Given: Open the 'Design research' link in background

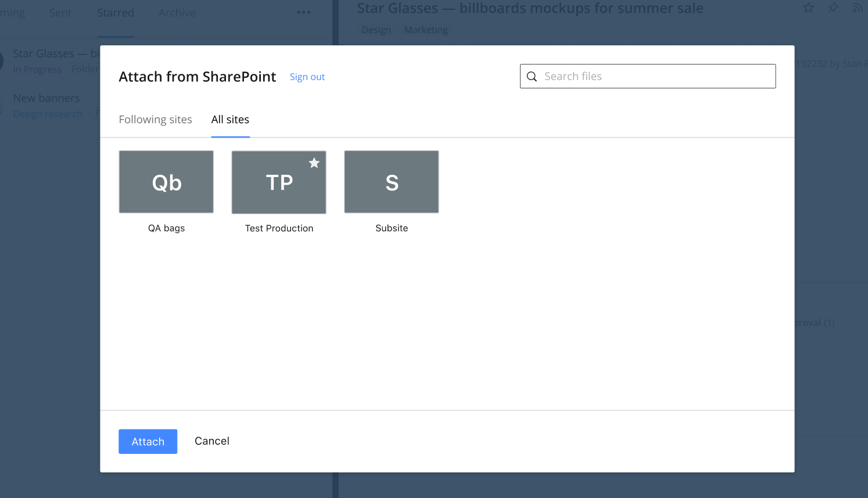Looking at the screenshot, I should click(48, 114).
